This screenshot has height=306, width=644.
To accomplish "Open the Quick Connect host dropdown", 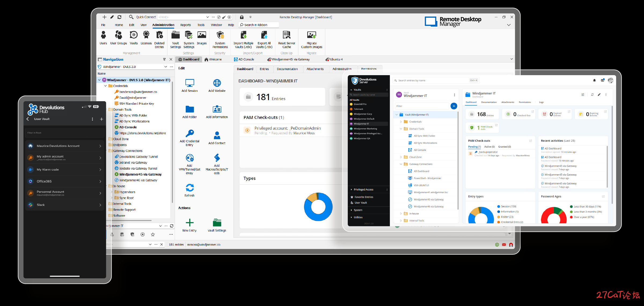I will [207, 17].
